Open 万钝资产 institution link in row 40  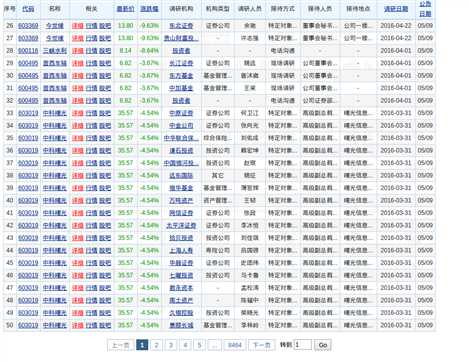[181, 201]
